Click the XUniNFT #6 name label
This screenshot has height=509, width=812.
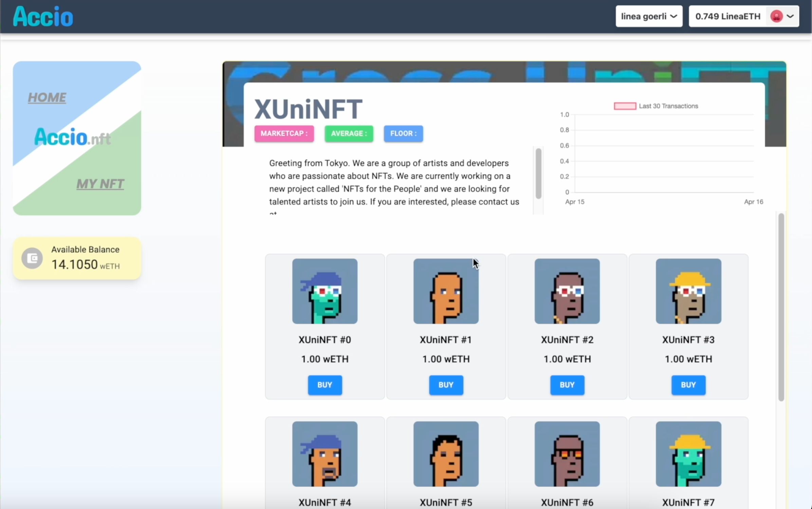tap(567, 503)
